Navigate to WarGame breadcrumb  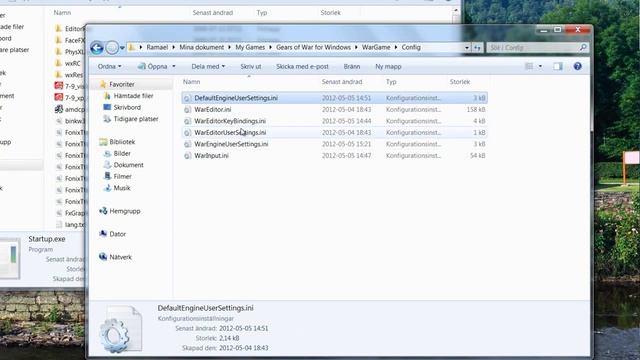click(376, 47)
